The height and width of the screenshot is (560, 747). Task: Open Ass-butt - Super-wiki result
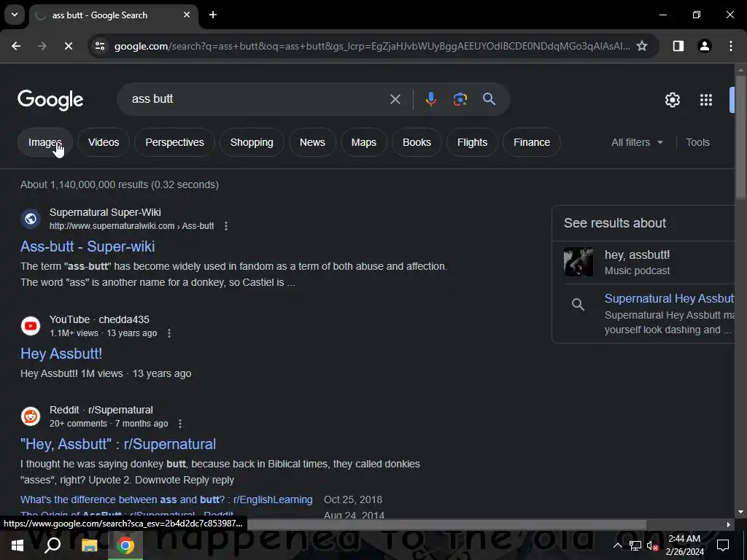coord(88,246)
